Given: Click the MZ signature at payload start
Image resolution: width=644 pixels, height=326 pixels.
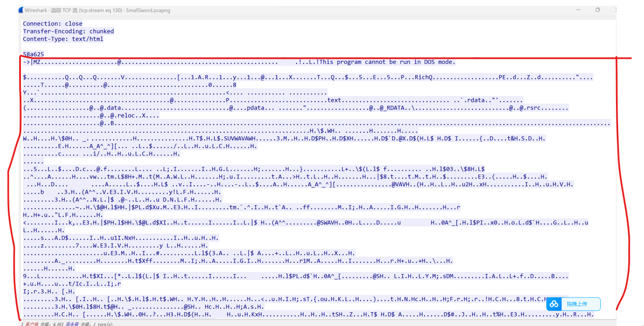Looking at the screenshot, I should [37, 62].
